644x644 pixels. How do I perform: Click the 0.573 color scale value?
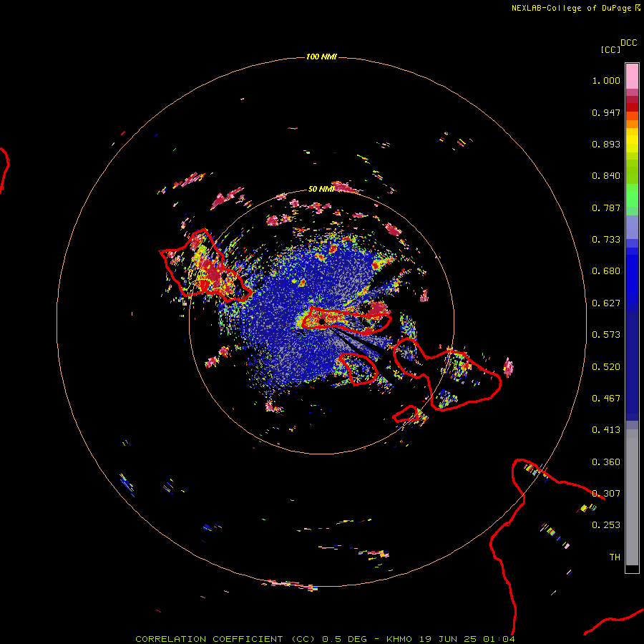coord(606,335)
